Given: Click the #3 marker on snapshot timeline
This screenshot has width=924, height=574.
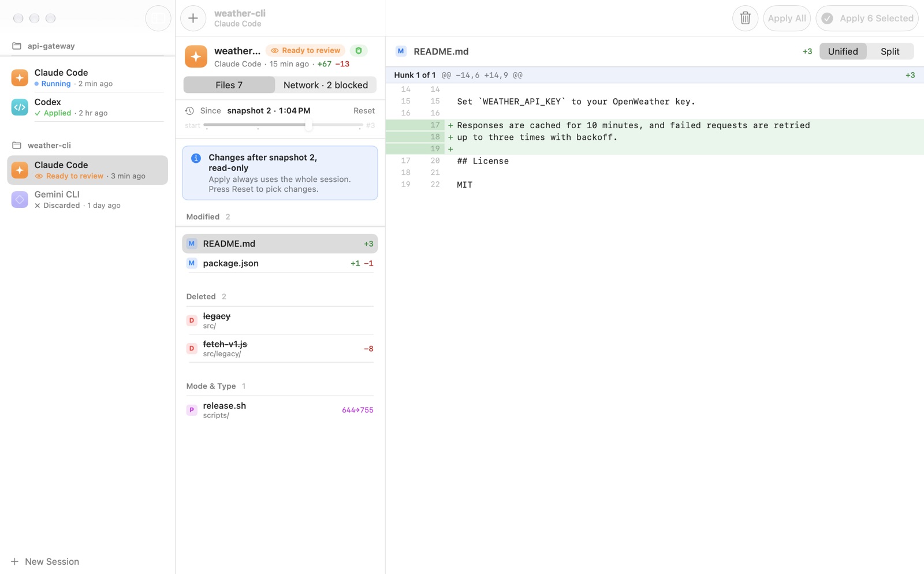Looking at the screenshot, I should [x=370, y=125].
